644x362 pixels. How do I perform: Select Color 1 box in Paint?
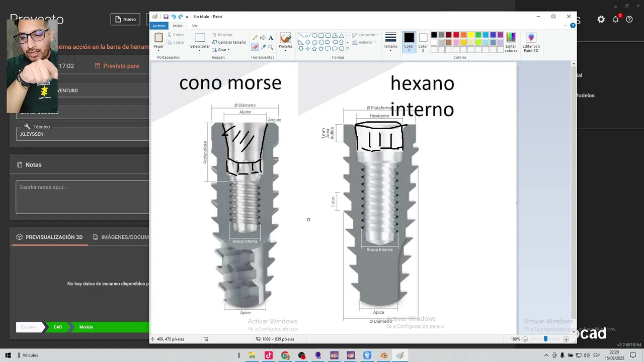[x=409, y=42]
